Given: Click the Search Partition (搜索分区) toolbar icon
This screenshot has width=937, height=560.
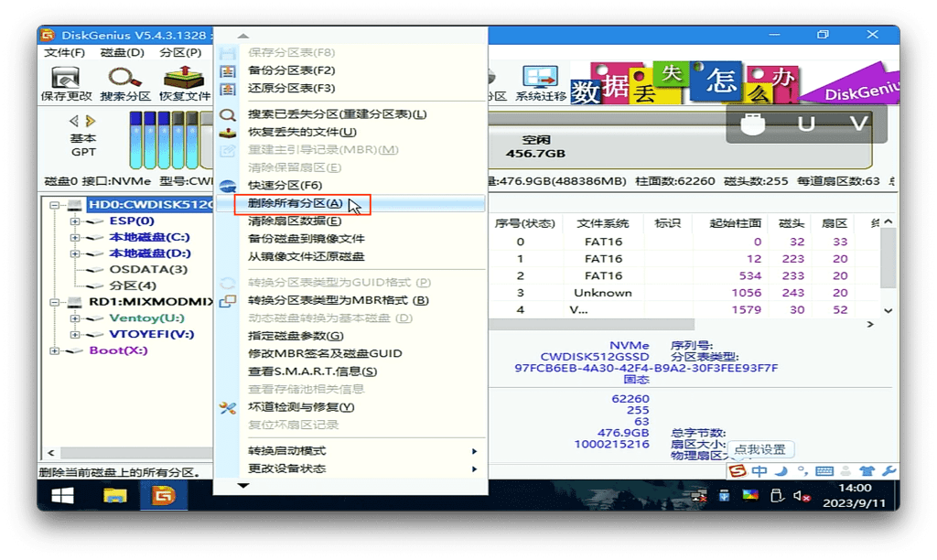Looking at the screenshot, I should pyautogui.click(x=125, y=83).
